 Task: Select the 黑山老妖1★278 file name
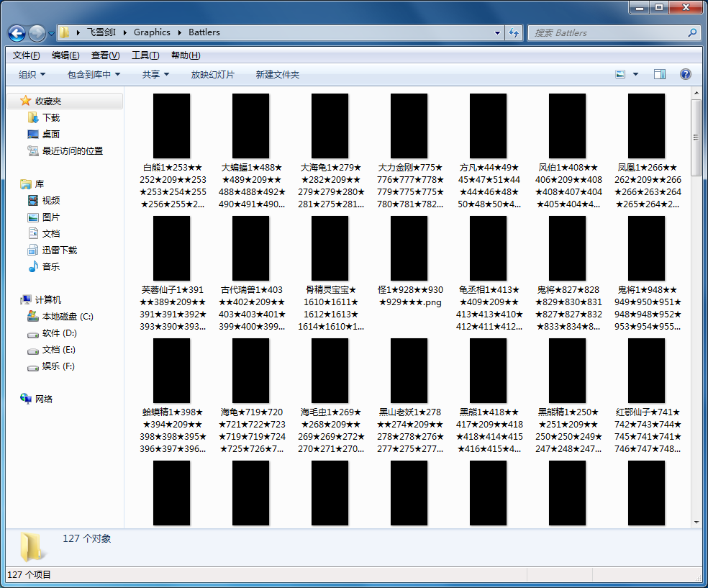tap(410, 430)
